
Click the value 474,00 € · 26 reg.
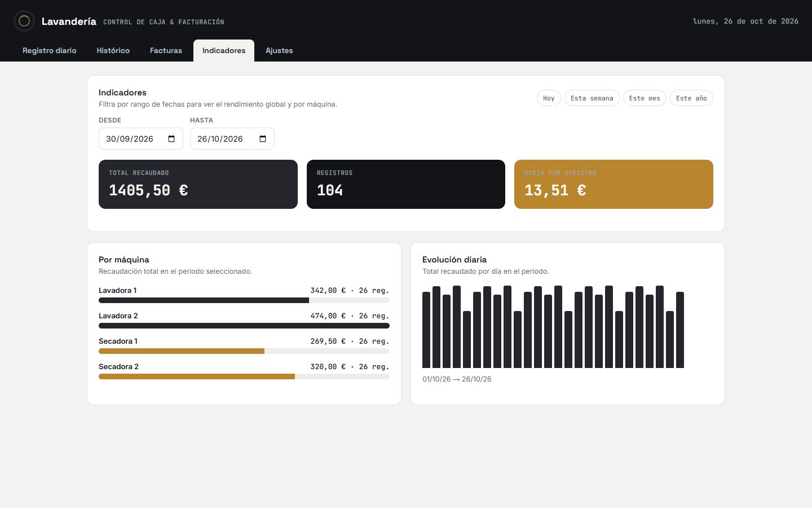tap(350, 316)
